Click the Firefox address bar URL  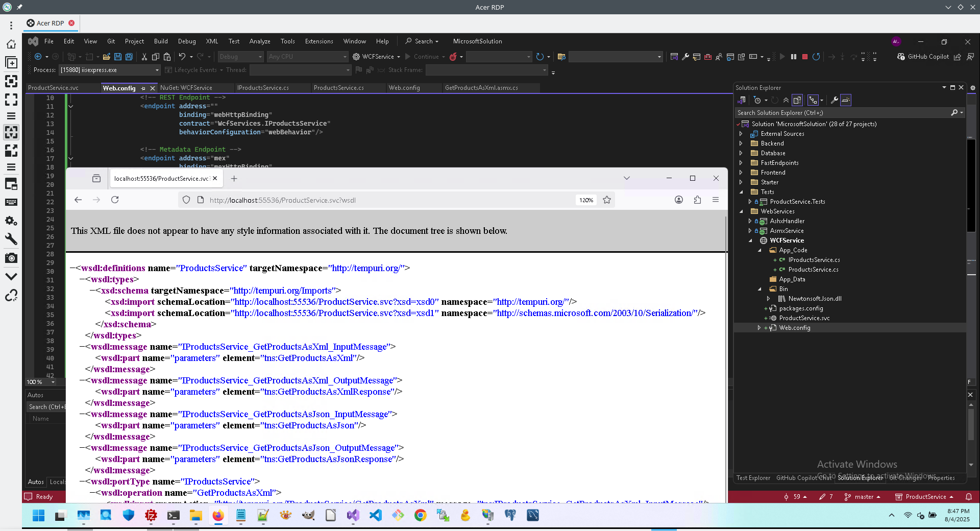[x=282, y=200]
